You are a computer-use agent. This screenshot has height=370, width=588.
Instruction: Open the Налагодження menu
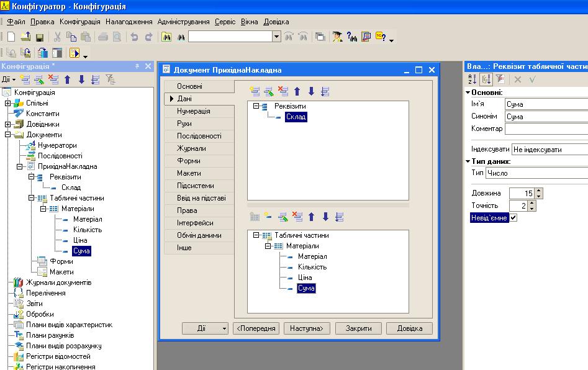[129, 22]
